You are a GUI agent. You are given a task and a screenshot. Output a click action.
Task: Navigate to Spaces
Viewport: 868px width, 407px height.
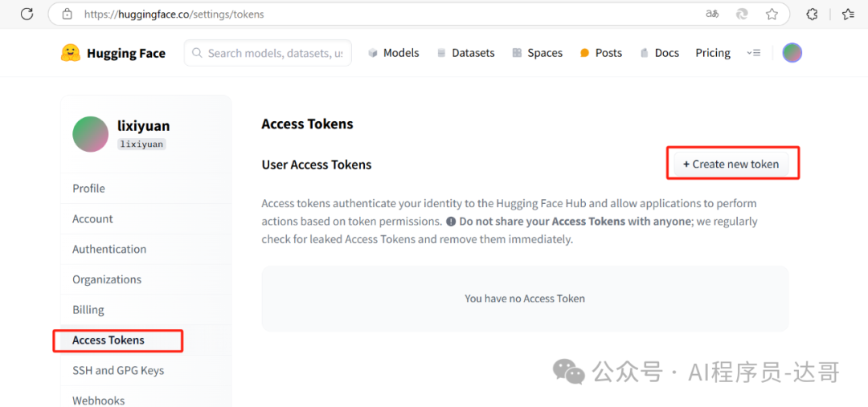click(537, 53)
